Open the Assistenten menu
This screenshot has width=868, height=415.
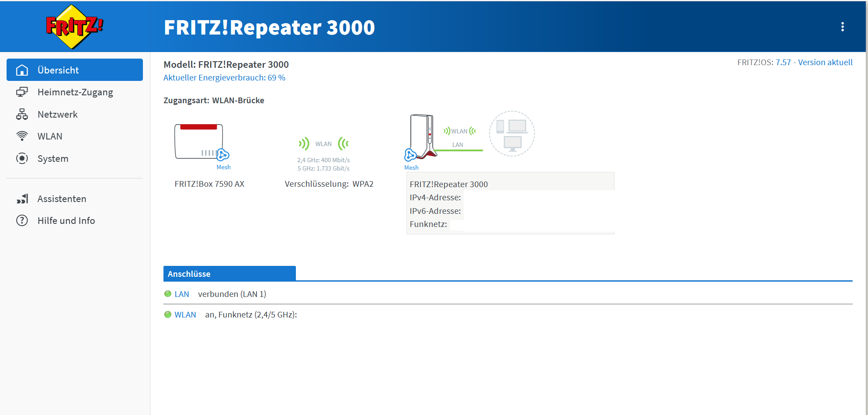point(75,199)
